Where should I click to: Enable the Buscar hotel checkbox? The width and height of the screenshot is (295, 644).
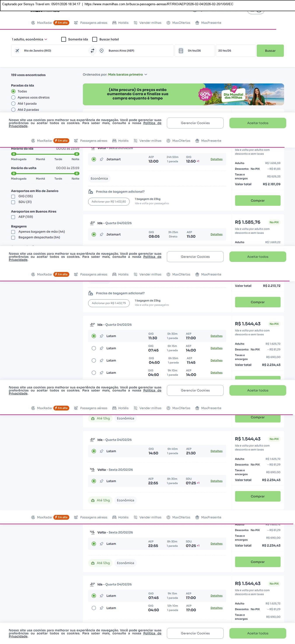click(x=95, y=40)
